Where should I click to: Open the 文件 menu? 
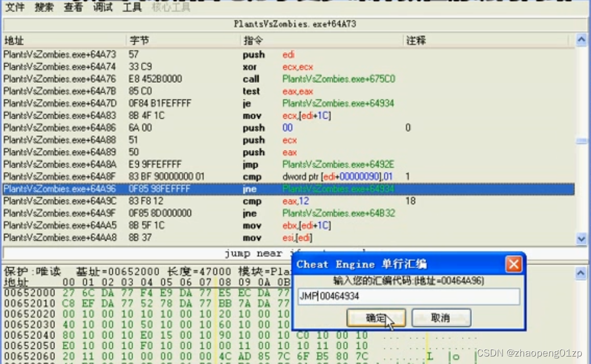(x=14, y=7)
